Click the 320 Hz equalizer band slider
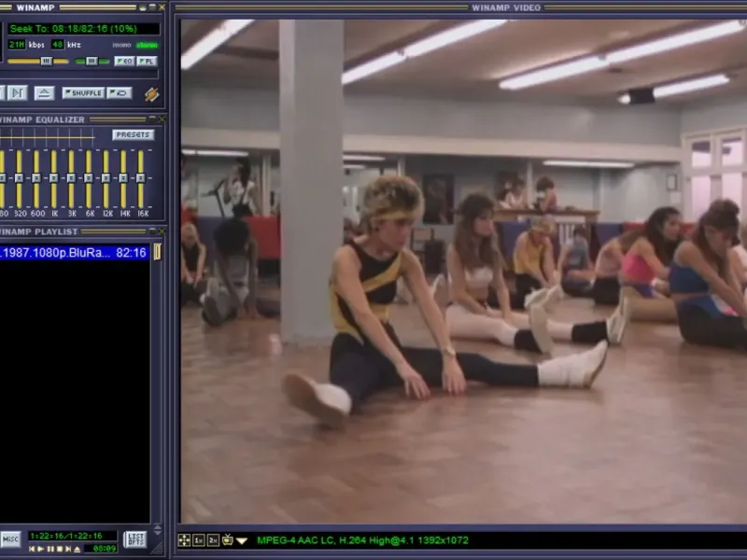747x560 pixels. coord(19,178)
